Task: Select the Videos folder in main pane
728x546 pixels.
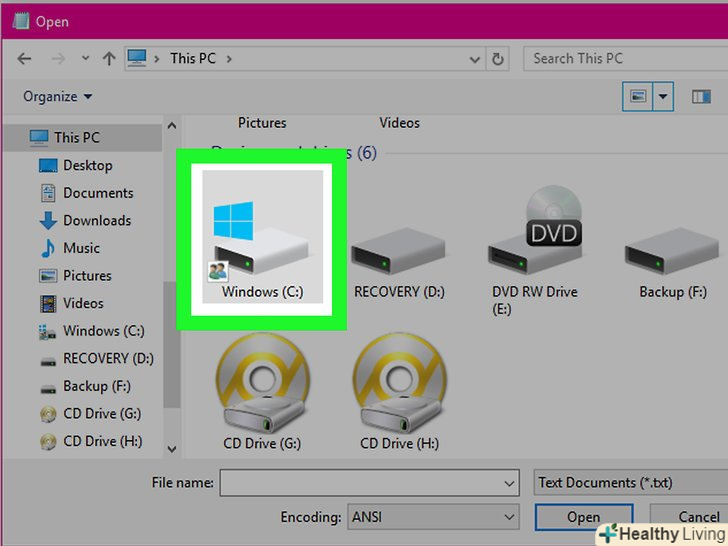Action: click(399, 123)
